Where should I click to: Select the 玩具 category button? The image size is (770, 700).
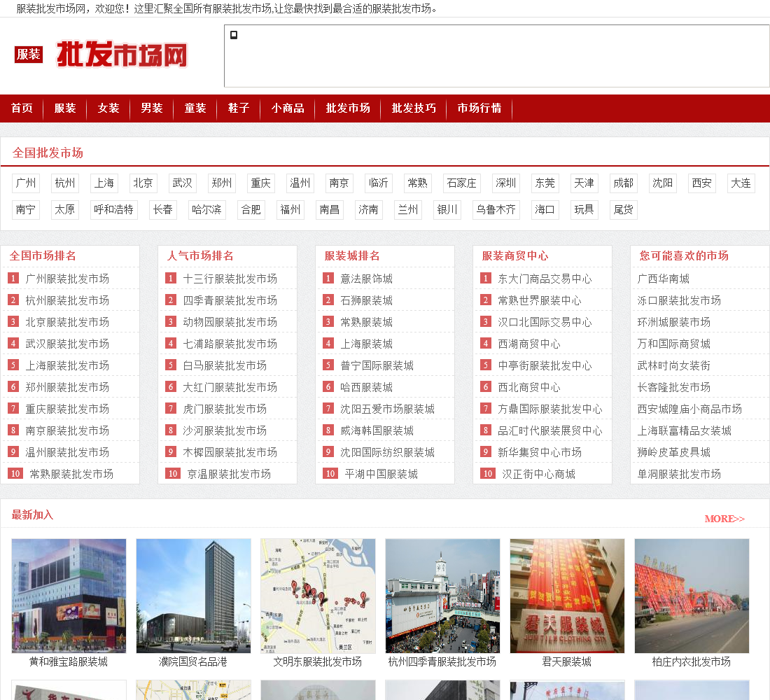point(584,210)
